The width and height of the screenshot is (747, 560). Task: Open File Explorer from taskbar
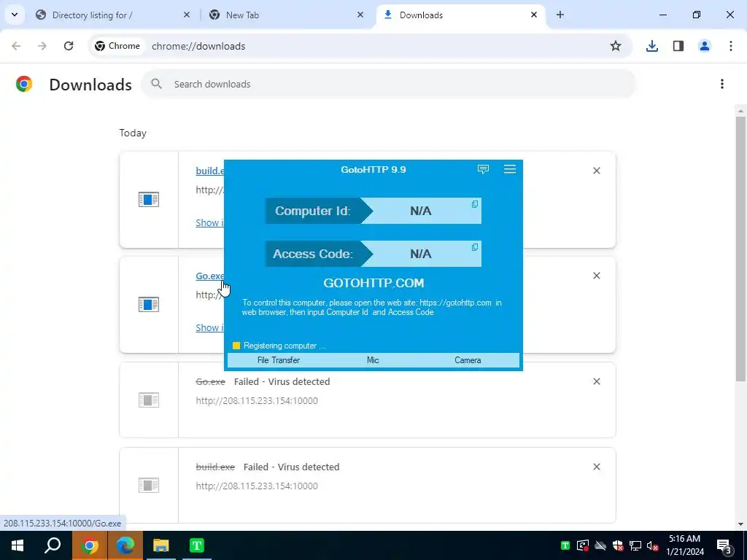[161, 545]
